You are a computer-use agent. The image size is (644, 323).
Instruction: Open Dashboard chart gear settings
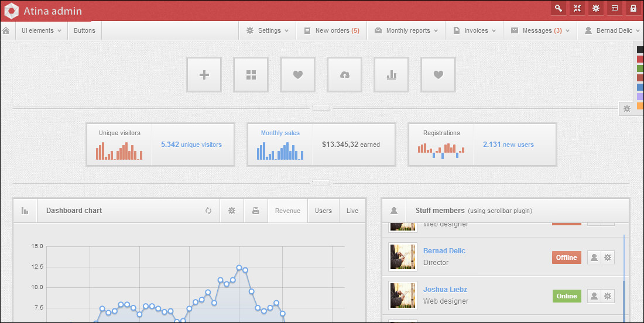[232, 211]
